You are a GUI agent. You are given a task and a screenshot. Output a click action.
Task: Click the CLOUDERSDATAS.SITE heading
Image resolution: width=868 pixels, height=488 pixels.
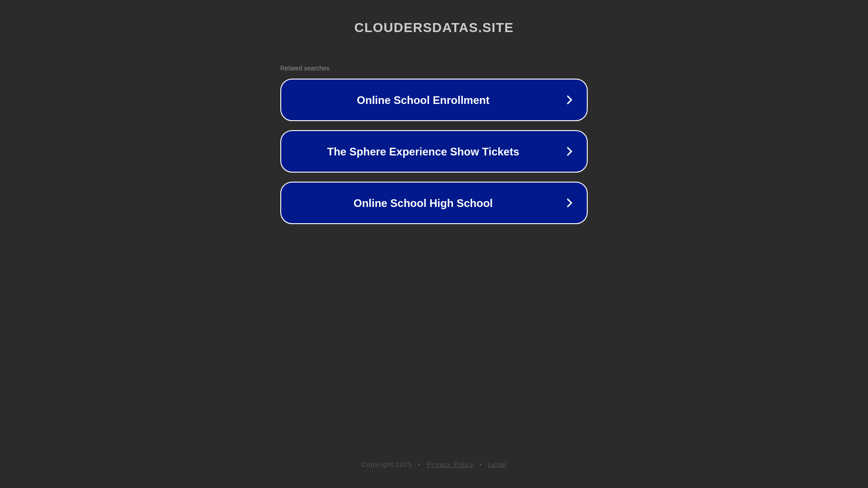pos(434,28)
